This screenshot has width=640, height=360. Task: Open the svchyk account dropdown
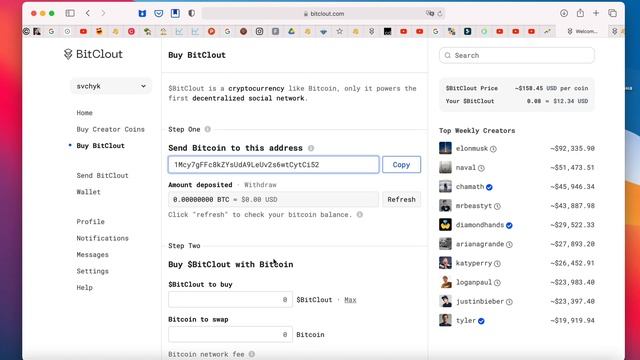pos(111,86)
